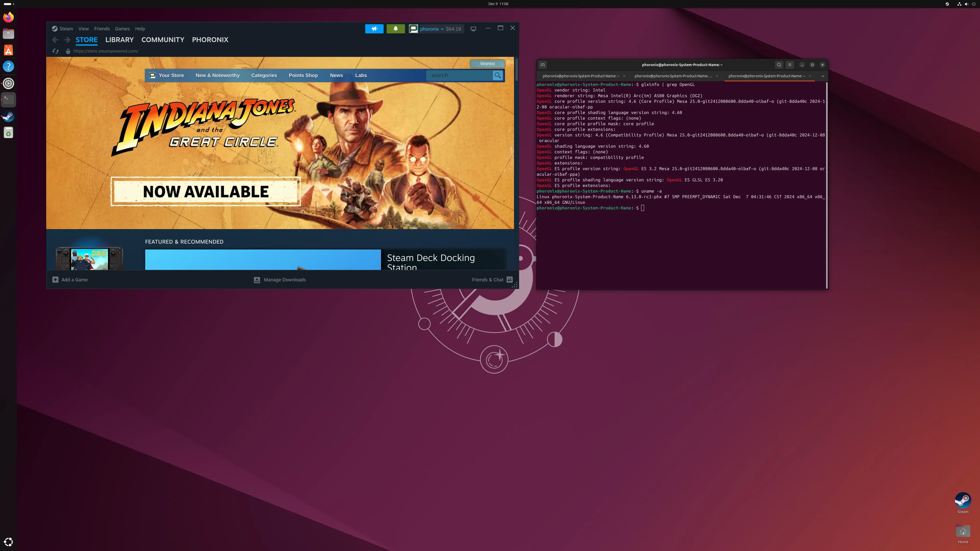Open Indiana Jones Great Circle banner
The width and height of the screenshot is (980, 551).
click(280, 143)
